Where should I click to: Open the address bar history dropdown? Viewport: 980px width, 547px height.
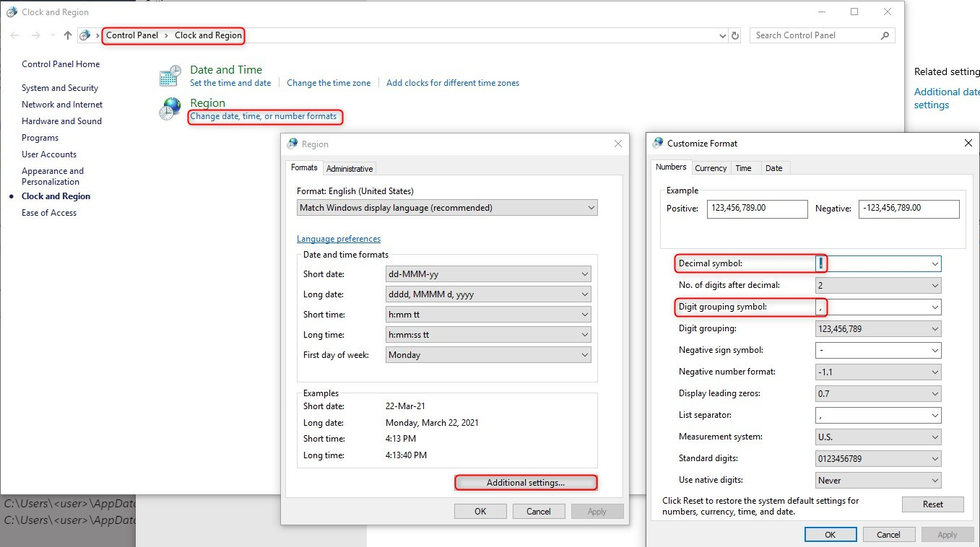click(x=722, y=35)
